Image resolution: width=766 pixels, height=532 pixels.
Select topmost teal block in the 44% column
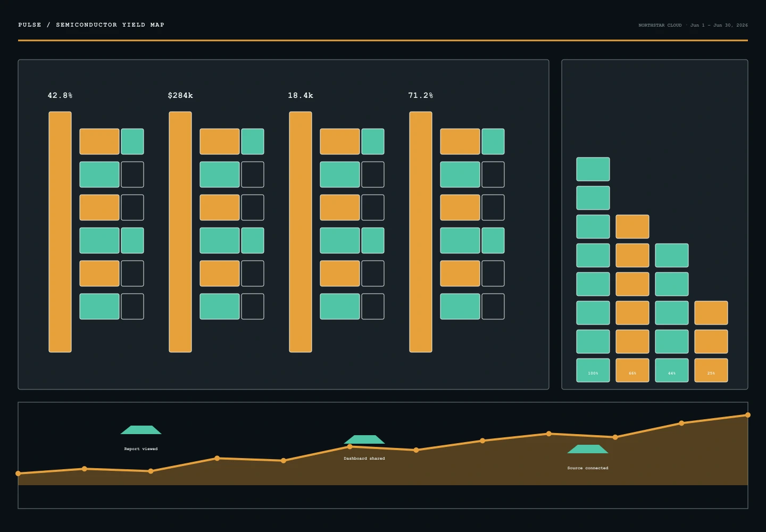(x=672, y=255)
